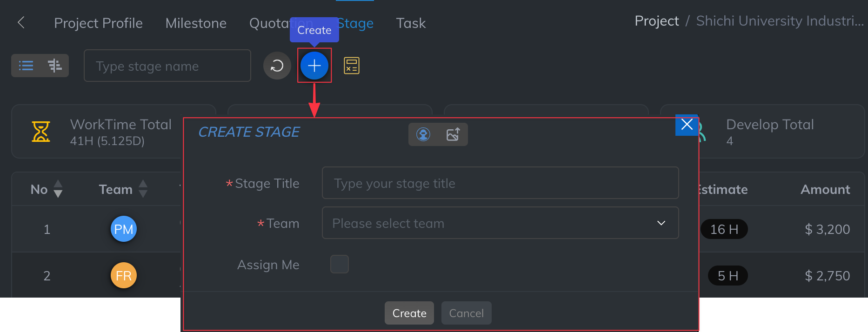Cancel the stage creation
868x332 pixels.
tap(466, 313)
